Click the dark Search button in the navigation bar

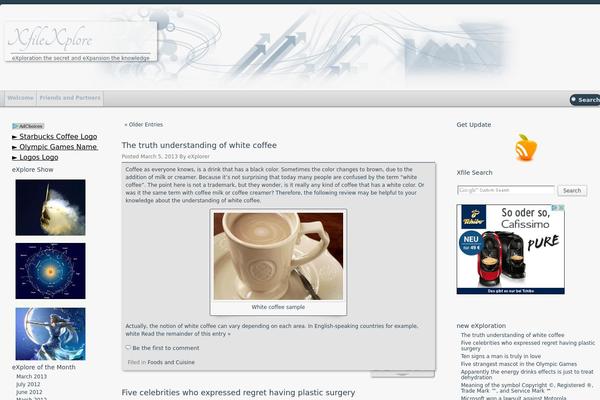tap(585, 100)
